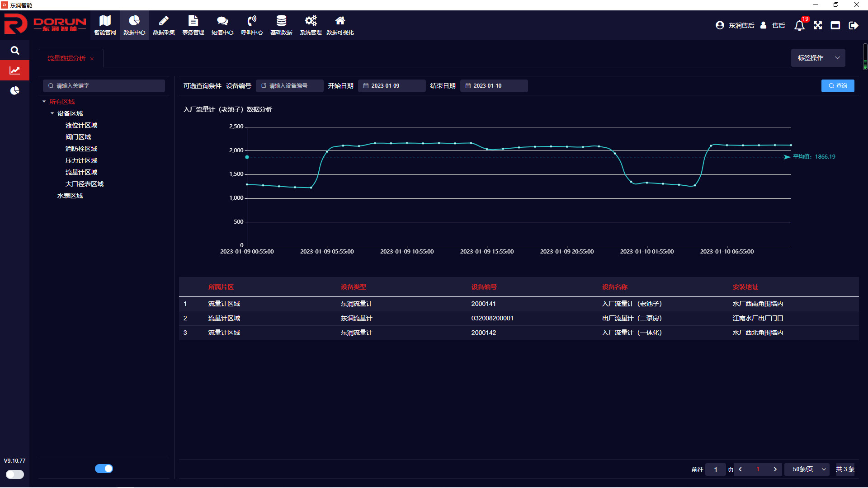Image resolution: width=868 pixels, height=488 pixels.
Task: Select 流量计区域 in tree
Action: coord(81,172)
